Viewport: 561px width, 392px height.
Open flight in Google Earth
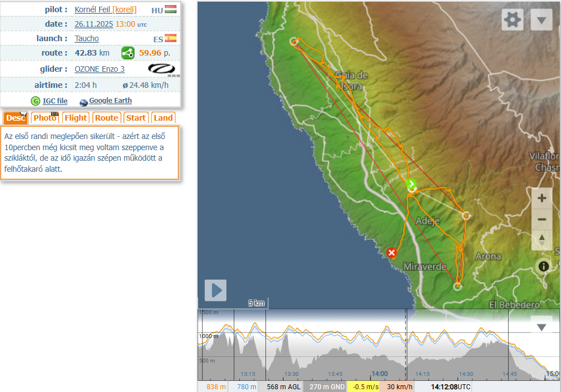(x=110, y=101)
